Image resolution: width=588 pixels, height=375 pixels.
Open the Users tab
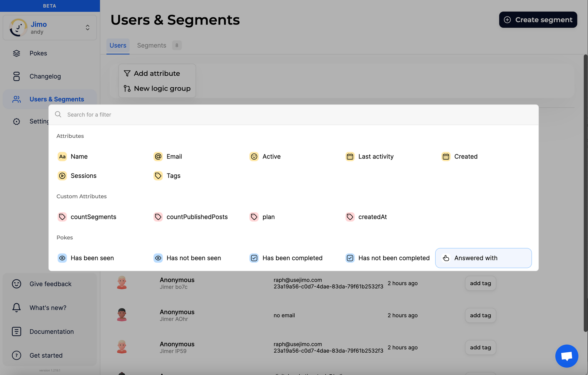(118, 46)
